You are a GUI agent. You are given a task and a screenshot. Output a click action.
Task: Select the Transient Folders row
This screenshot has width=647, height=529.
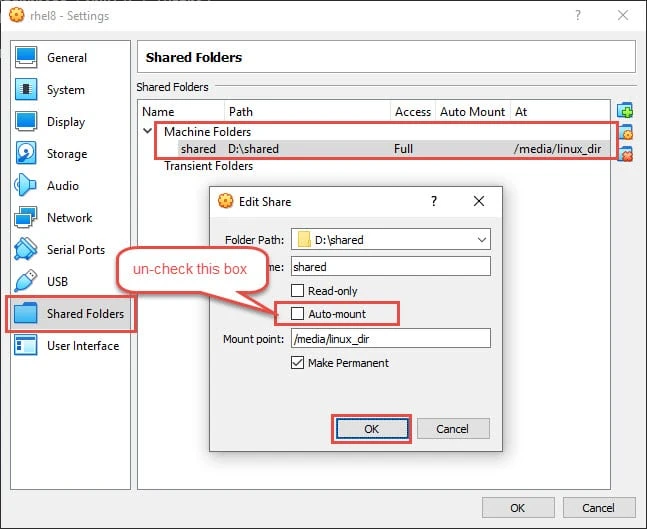pyautogui.click(x=208, y=165)
